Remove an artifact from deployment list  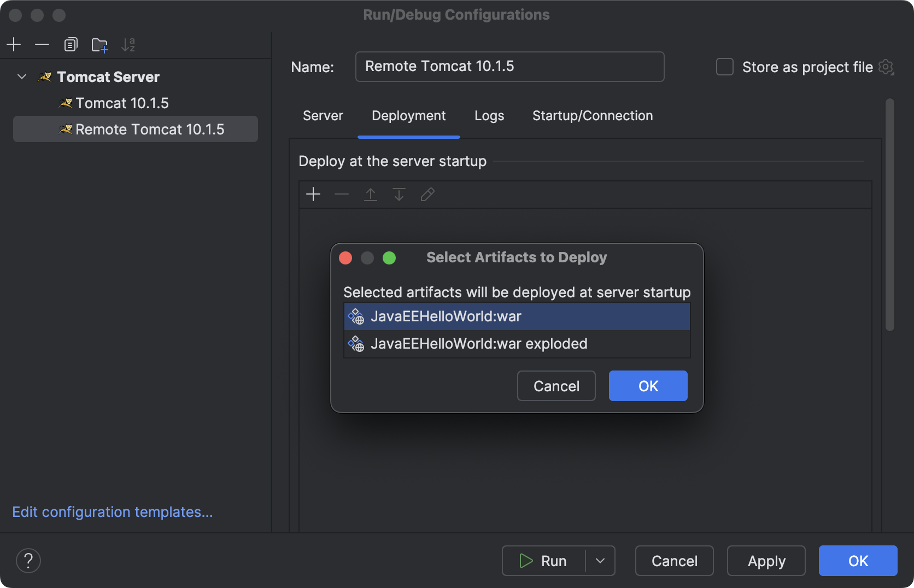pos(342,194)
